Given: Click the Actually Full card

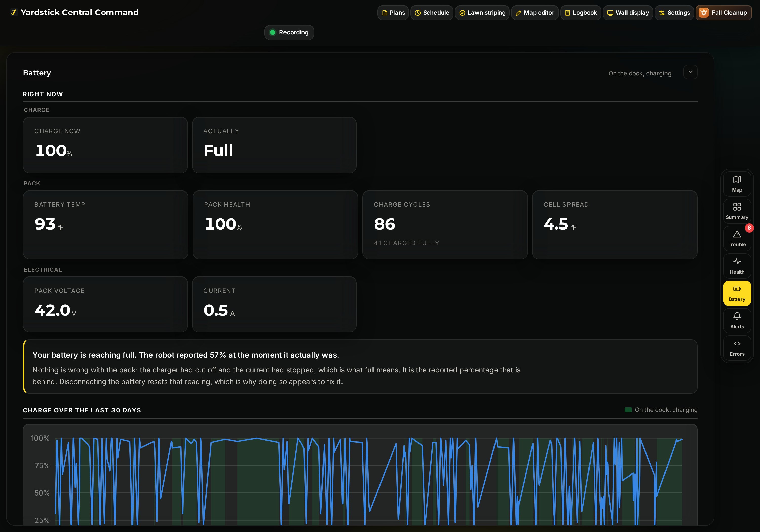Looking at the screenshot, I should [274, 145].
